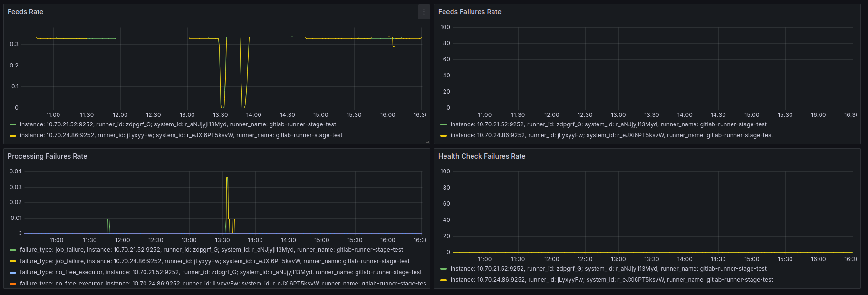Toggle job_failure 10.70.21.52 series in Processing Failures legend
The width and height of the screenshot is (868, 295).
(x=212, y=250)
